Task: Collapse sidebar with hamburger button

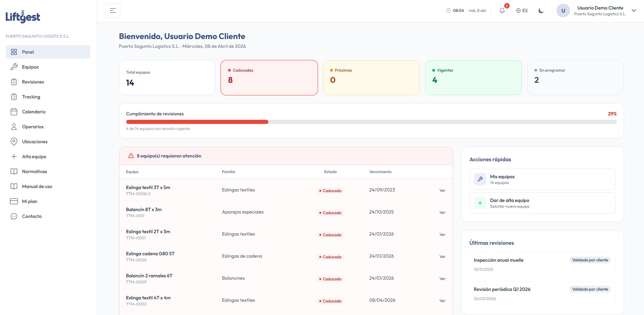Action: [x=113, y=11]
